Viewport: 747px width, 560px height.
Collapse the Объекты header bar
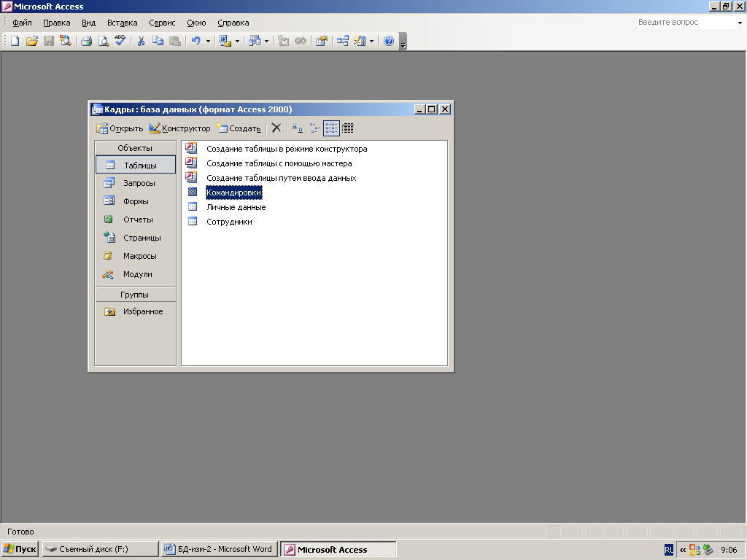coord(135,148)
